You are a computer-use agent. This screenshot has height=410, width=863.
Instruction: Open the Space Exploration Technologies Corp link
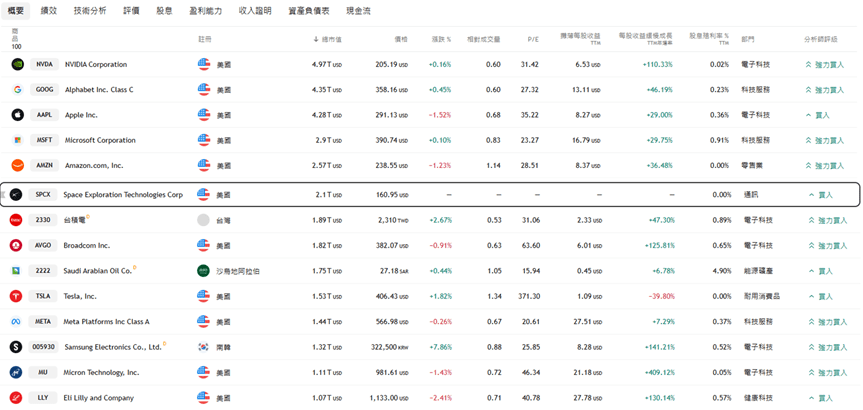(123, 195)
